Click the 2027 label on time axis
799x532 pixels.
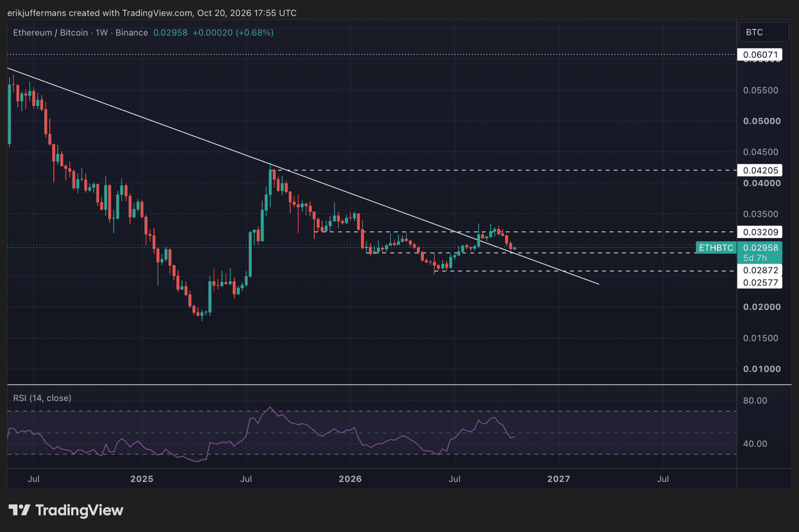pyautogui.click(x=558, y=479)
